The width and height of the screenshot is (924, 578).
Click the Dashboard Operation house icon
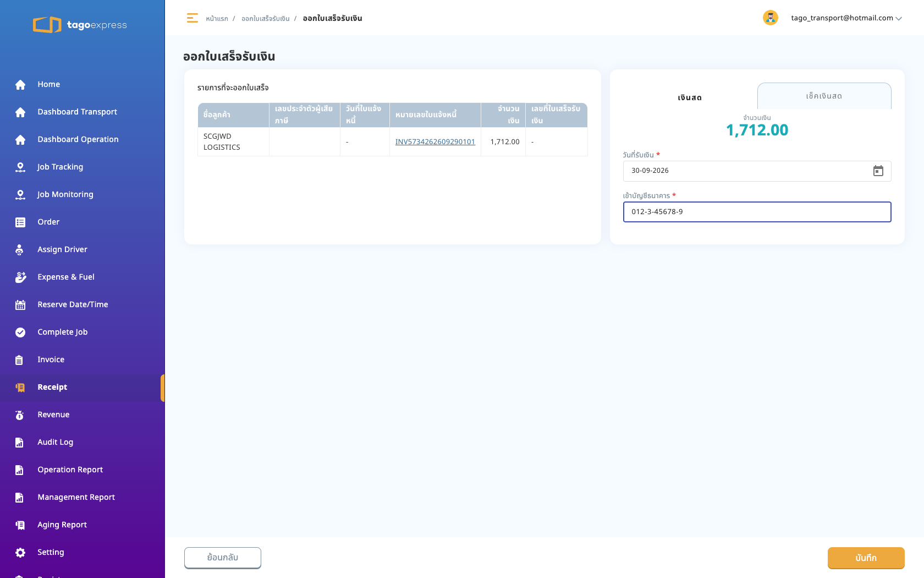(20, 140)
